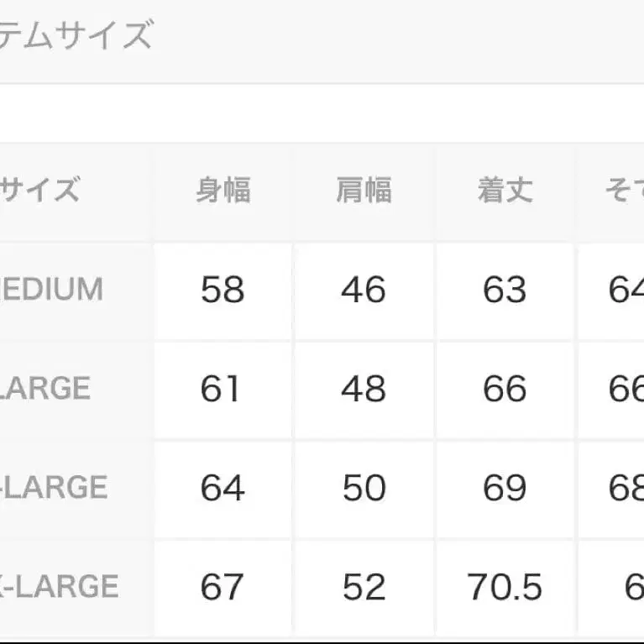Select the 着丈 column header
Viewport: 644px width, 644px height.
(505, 191)
